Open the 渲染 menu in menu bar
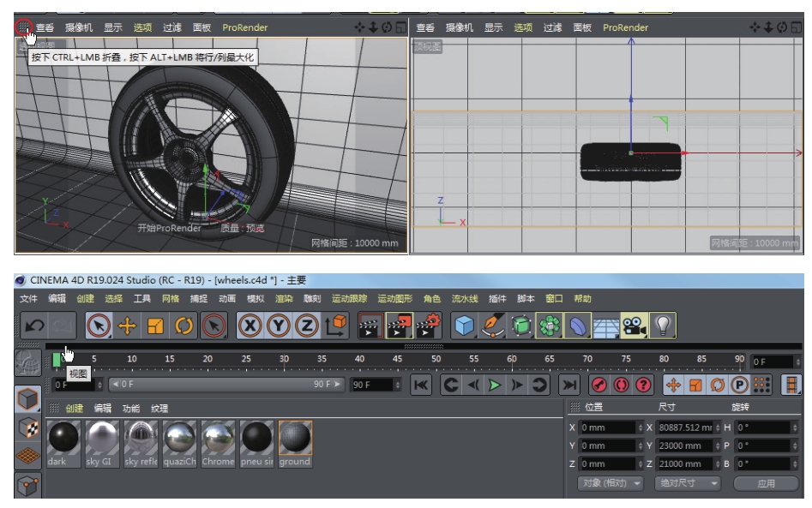Viewport: 812px width, 508px height. pos(284,299)
